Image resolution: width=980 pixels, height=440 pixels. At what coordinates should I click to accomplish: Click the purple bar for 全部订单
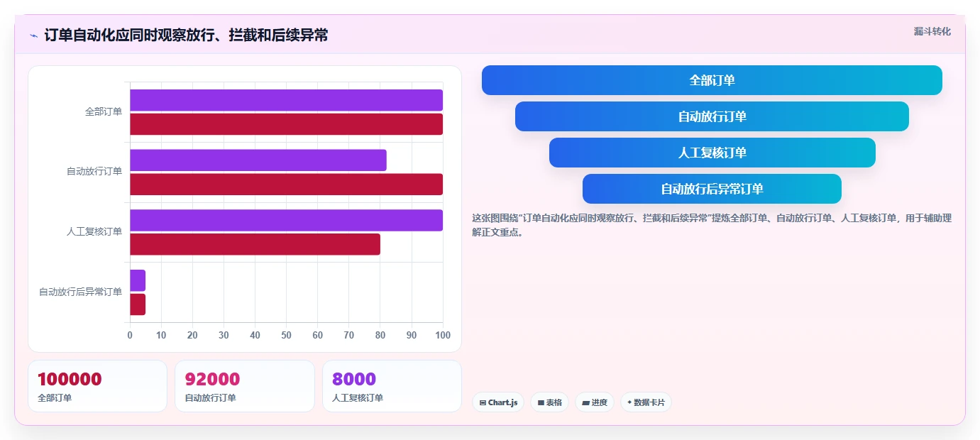286,100
